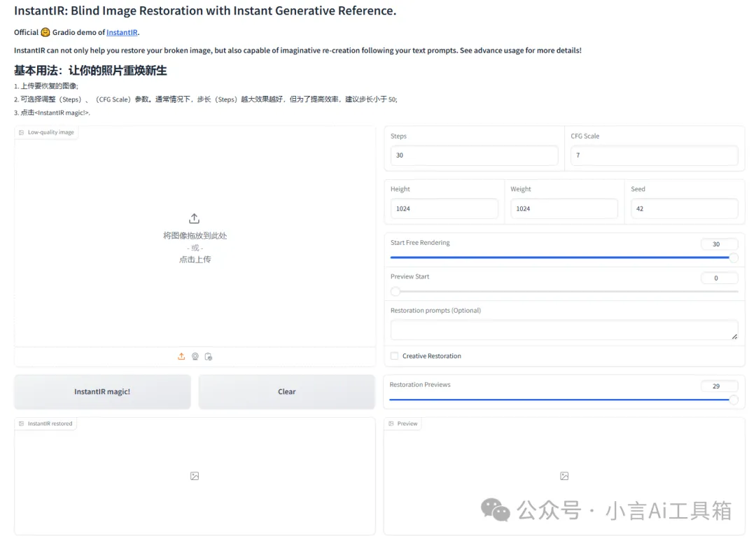756x541 pixels.
Task: Click the heading 基本用法：让你的照片重焕新生
Action: click(x=90, y=71)
